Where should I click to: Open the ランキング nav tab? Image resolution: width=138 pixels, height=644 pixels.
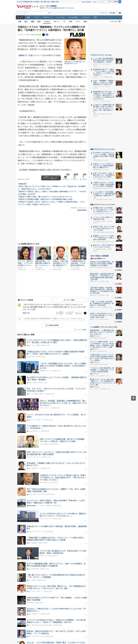point(86,17)
